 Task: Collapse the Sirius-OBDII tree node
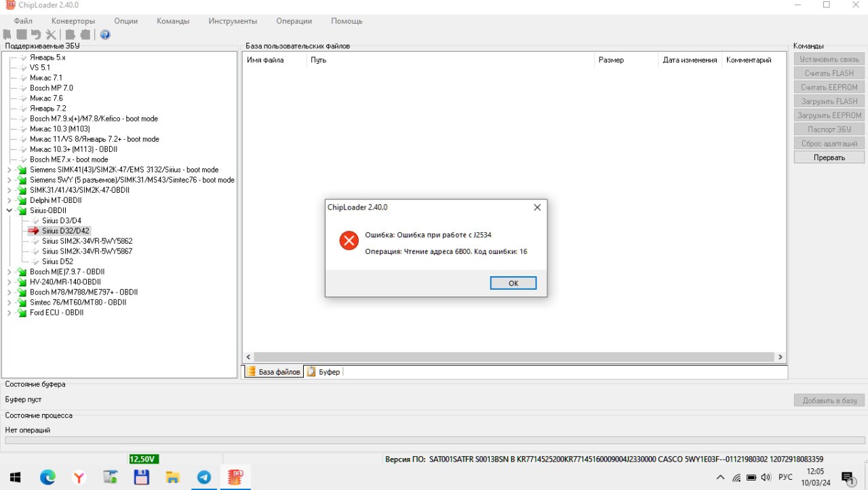coord(9,210)
